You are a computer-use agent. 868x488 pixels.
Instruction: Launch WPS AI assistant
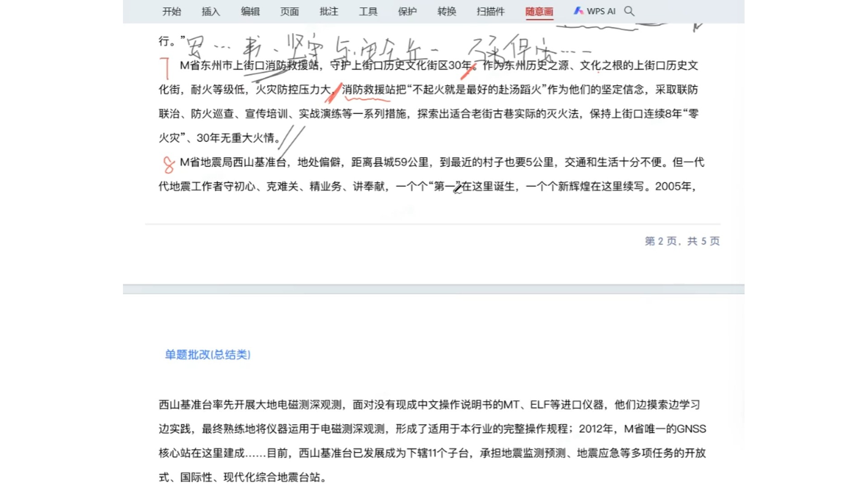coord(594,11)
